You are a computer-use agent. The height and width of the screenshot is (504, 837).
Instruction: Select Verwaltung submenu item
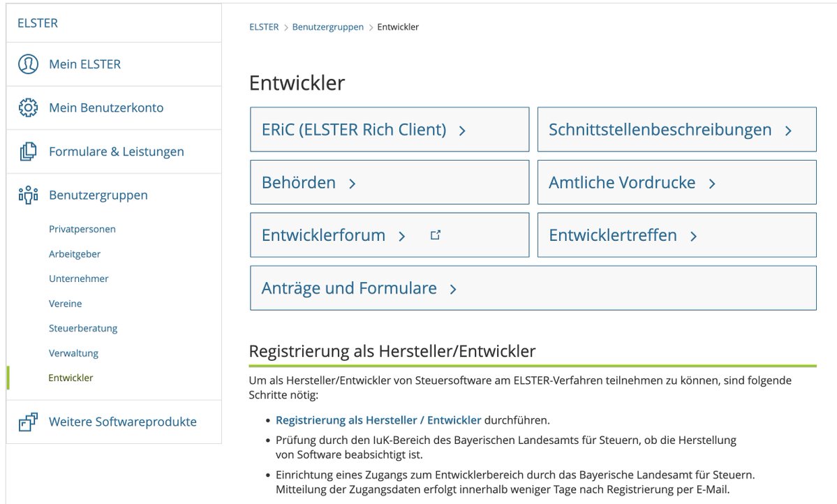pos(74,353)
